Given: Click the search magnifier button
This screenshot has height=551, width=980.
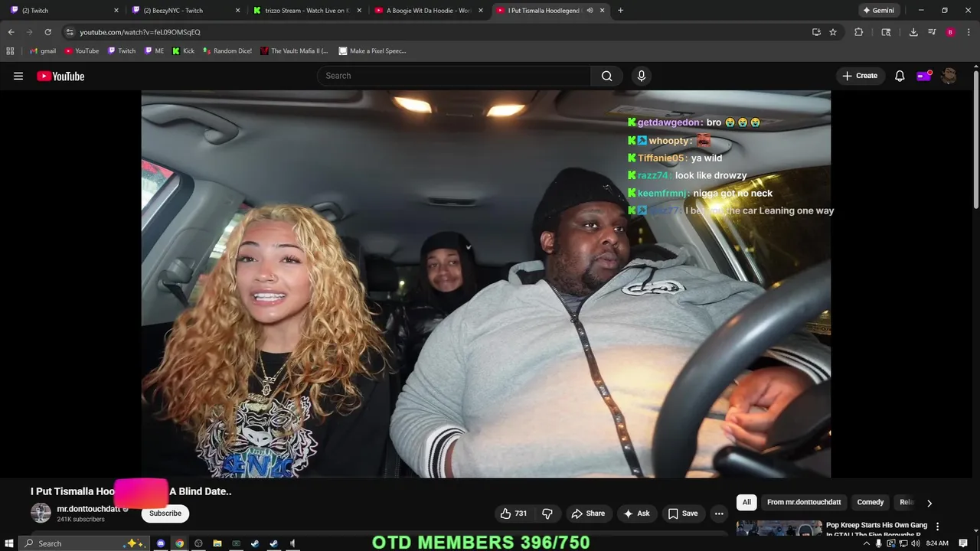Looking at the screenshot, I should 606,76.
